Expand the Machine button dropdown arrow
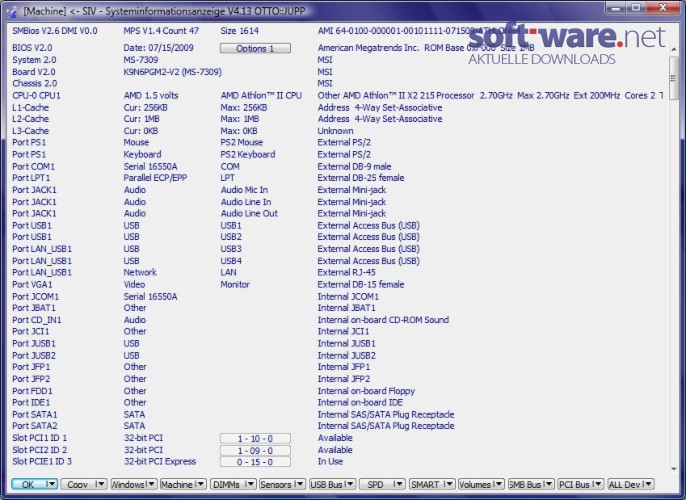686x500 pixels. click(x=200, y=484)
